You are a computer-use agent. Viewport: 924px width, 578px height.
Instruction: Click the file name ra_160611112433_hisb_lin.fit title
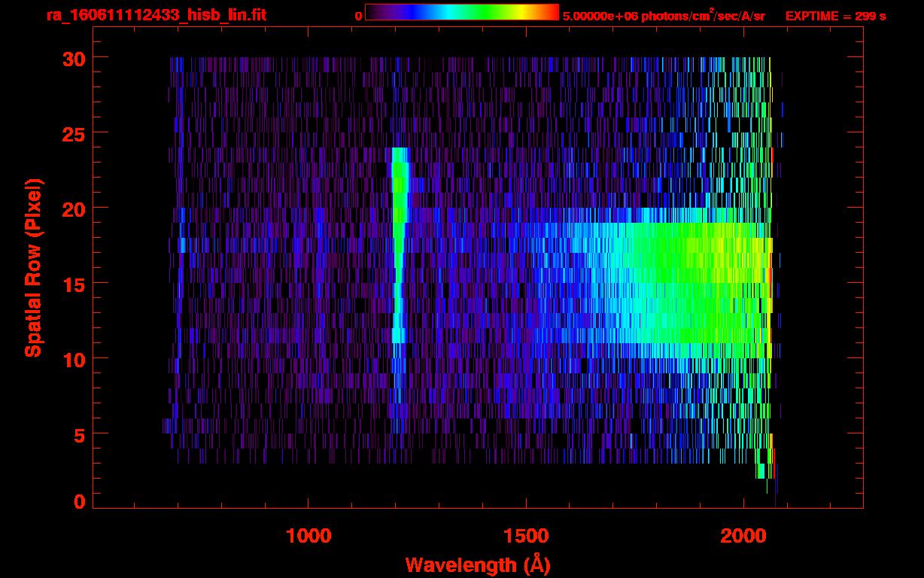click(x=156, y=15)
